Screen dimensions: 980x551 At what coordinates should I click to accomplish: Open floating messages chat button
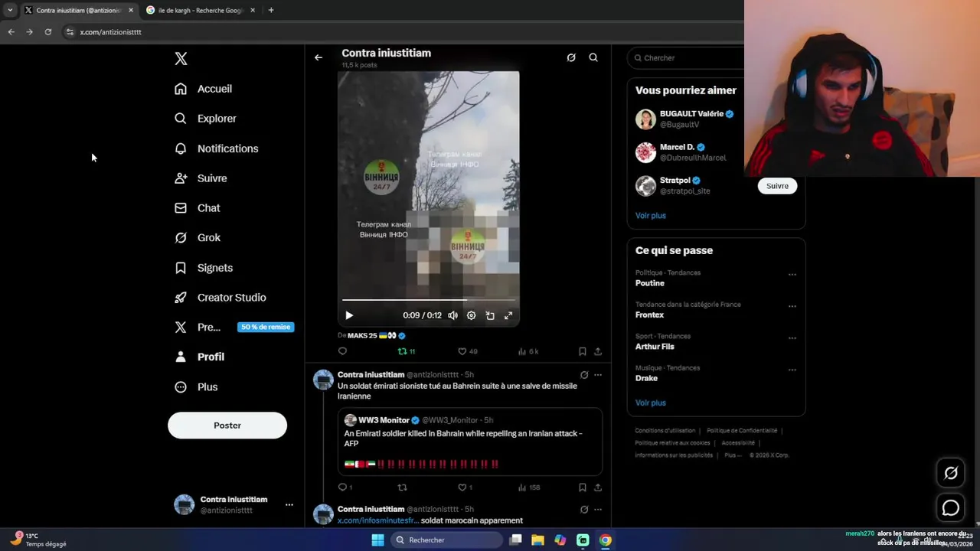tap(951, 507)
